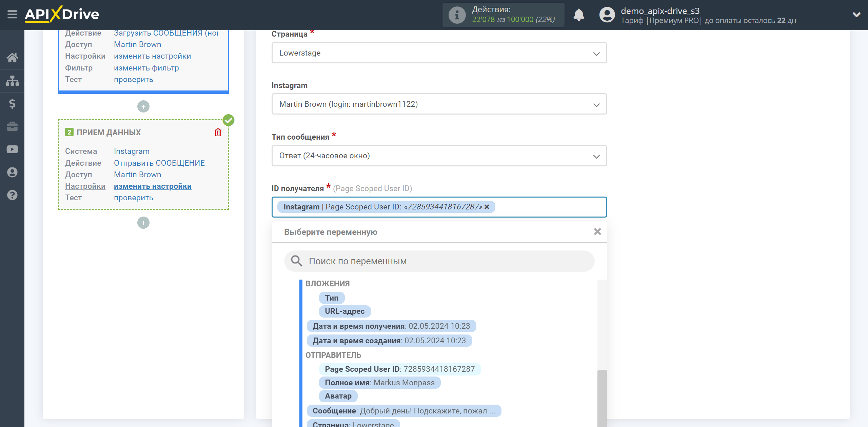Click the green completed checkmark badge
Screen dimensions: 868x427
(x=229, y=120)
